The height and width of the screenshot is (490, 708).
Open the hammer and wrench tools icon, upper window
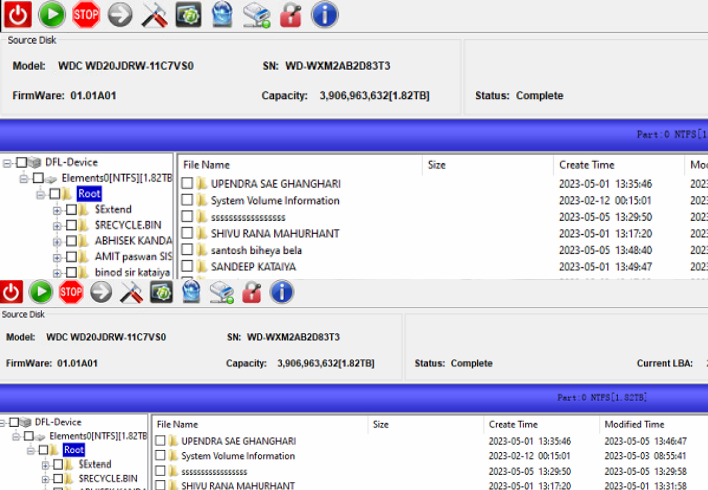point(154,15)
